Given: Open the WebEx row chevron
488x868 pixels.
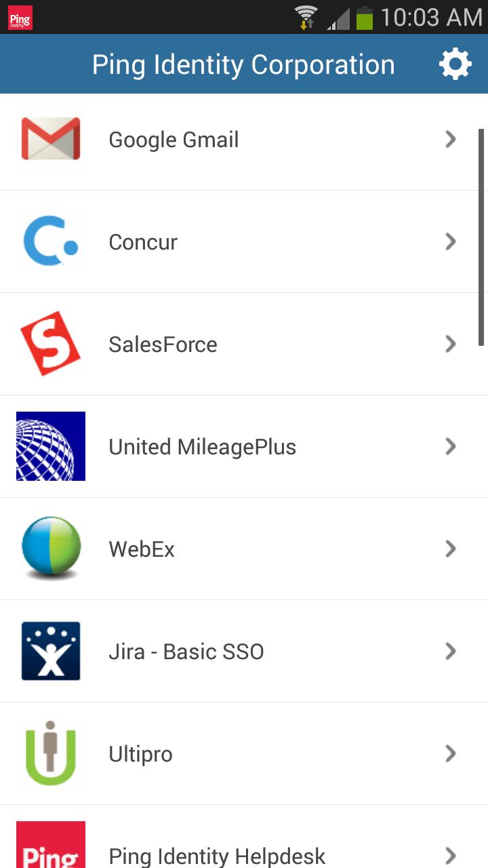Looking at the screenshot, I should coord(450,549).
